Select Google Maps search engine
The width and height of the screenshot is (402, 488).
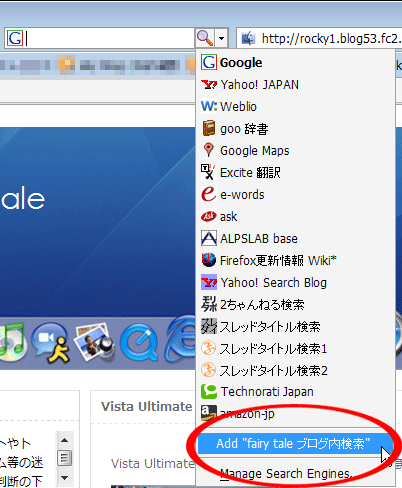tap(295, 150)
